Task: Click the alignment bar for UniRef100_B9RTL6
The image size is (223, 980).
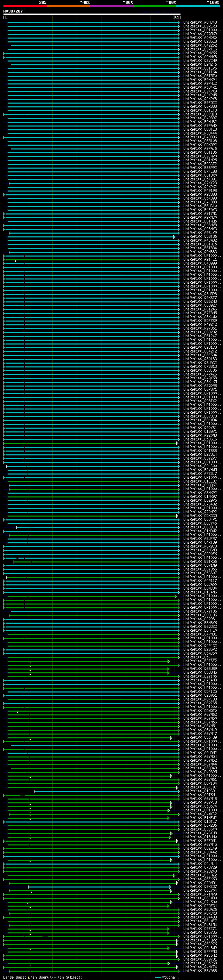Action: coord(92,49)
